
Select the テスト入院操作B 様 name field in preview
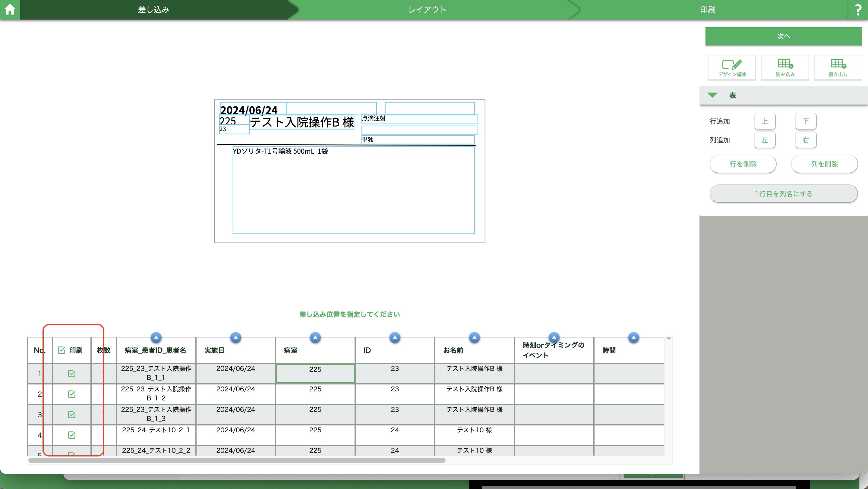[301, 122]
